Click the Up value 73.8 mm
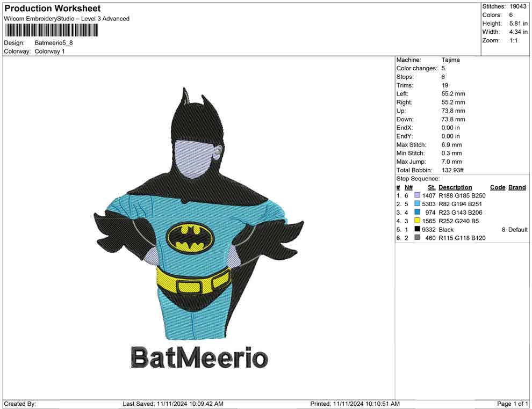The image size is (532, 409). 454,111
